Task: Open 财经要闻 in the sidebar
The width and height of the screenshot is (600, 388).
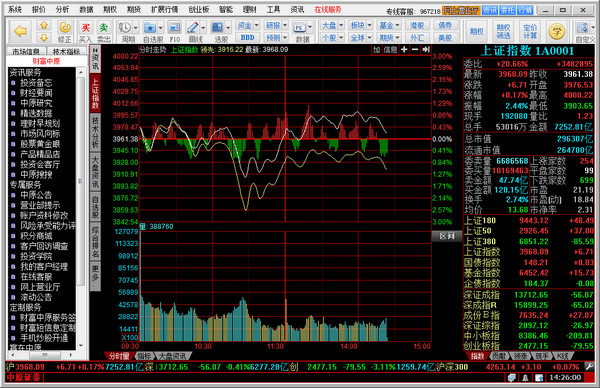Action: point(36,93)
